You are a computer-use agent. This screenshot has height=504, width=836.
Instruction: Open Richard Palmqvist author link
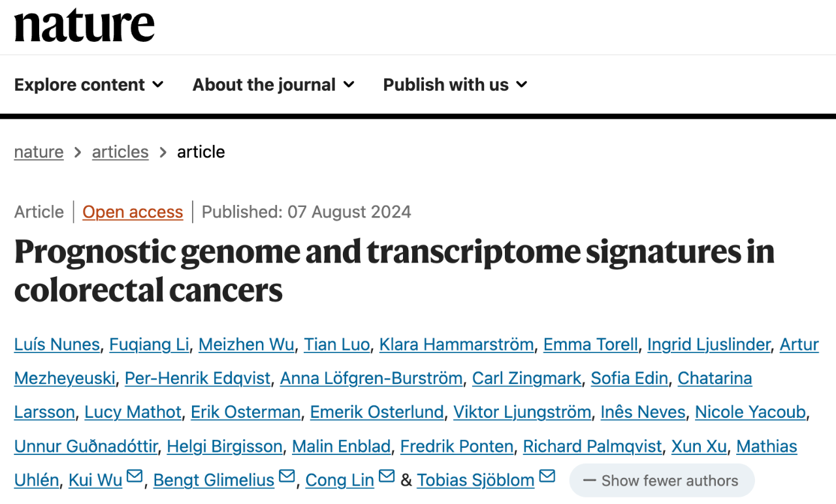coord(592,447)
